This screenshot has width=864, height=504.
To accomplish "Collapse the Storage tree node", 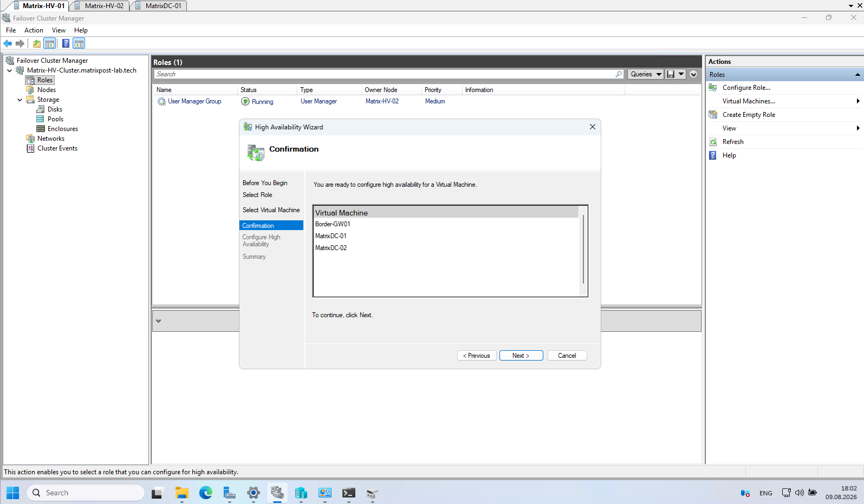I will [x=20, y=100].
